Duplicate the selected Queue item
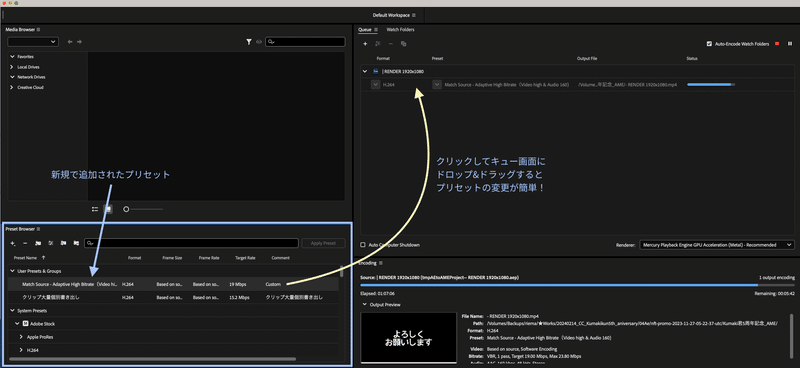800x368 pixels. (x=404, y=44)
